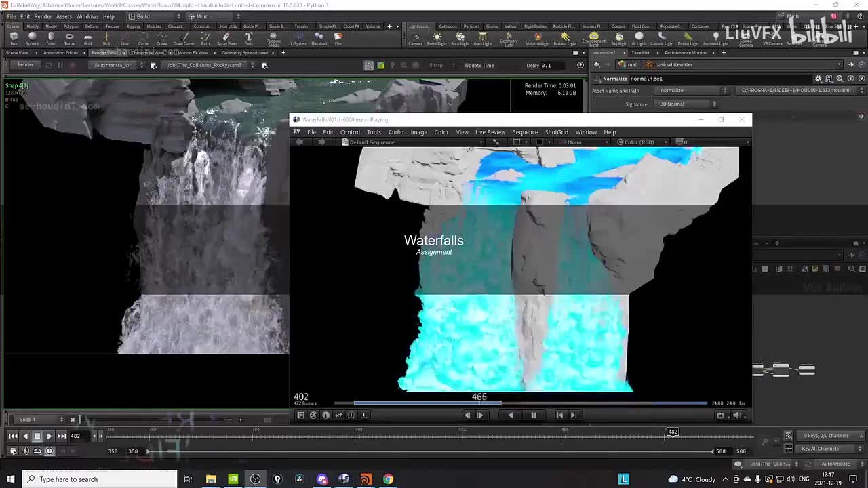Expand the Signature 3D Normal dropdown
This screenshot has height=488, width=868.
[x=687, y=104]
